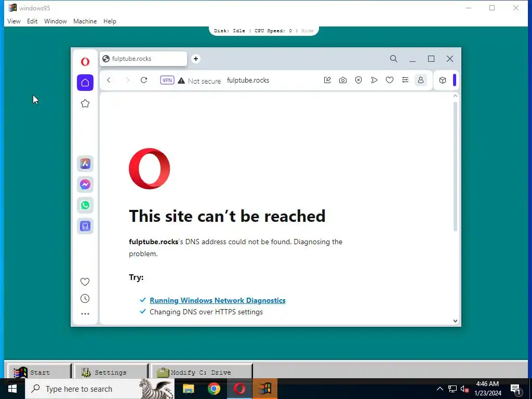The height and width of the screenshot is (399, 532).
Task: Click the Settings button in Windows 95 bar
Action: click(111, 371)
